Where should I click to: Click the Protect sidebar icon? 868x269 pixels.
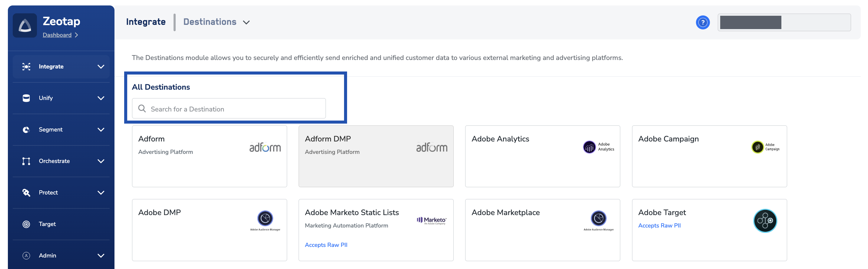click(x=26, y=192)
